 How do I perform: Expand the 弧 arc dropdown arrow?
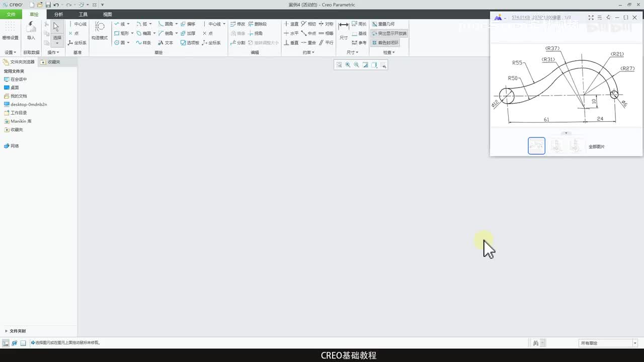point(150,24)
